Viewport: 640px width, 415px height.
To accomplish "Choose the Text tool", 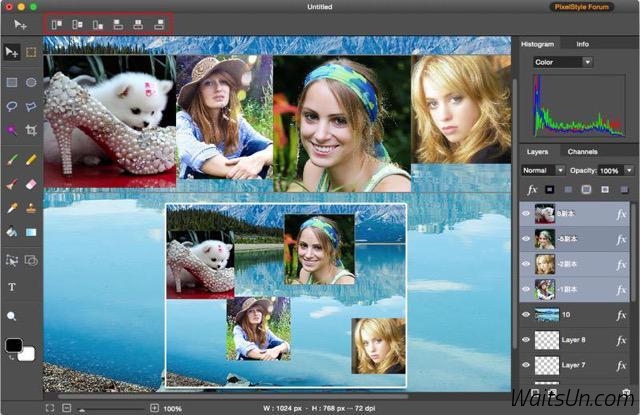I will coord(12,287).
